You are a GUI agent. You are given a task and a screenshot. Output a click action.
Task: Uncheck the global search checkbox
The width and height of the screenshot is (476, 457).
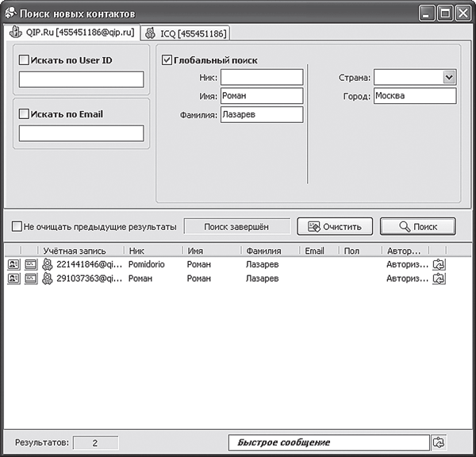167,60
